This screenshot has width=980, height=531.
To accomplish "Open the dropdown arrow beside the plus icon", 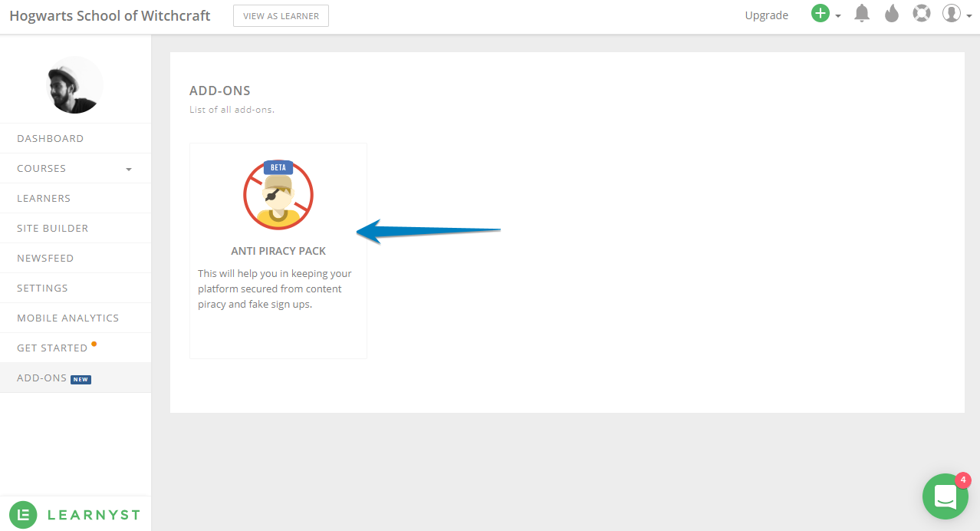I will click(838, 16).
